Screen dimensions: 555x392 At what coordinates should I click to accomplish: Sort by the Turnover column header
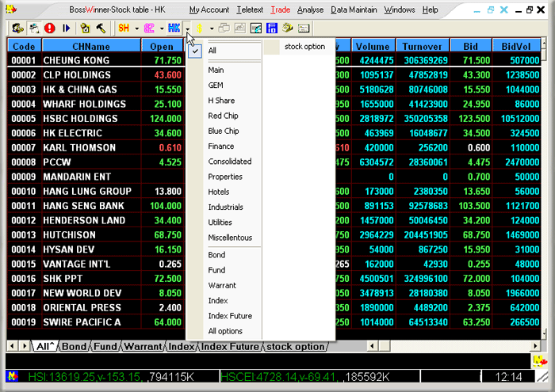[423, 46]
